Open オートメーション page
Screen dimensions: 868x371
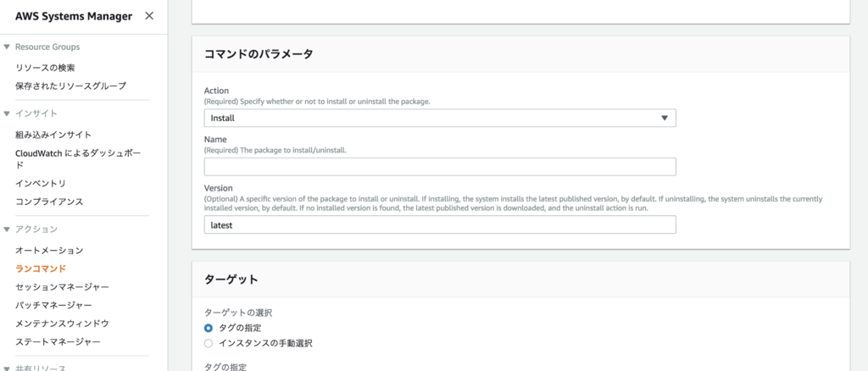49,250
